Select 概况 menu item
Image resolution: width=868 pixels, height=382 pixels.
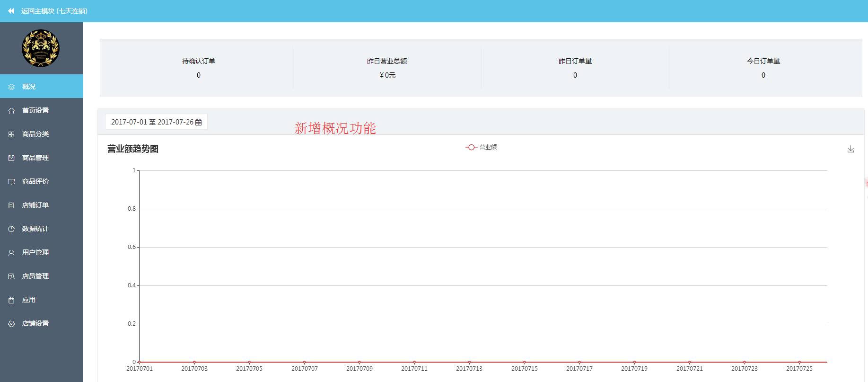42,86
